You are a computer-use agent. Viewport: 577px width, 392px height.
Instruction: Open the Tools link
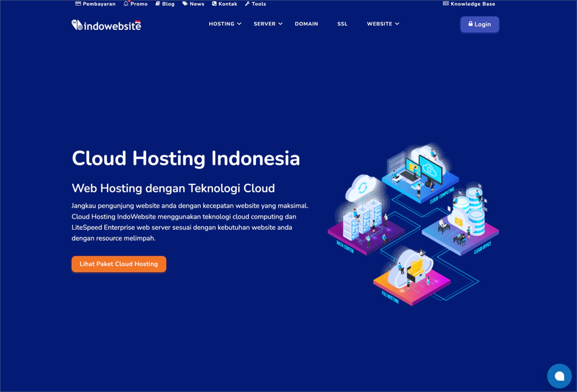pyautogui.click(x=255, y=4)
